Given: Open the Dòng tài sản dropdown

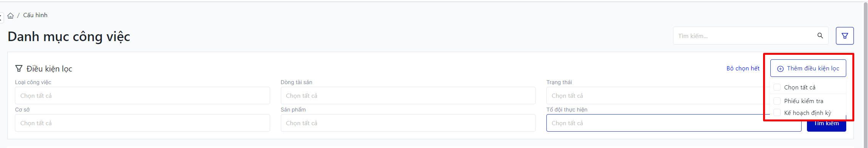Looking at the screenshot, I should [x=408, y=95].
